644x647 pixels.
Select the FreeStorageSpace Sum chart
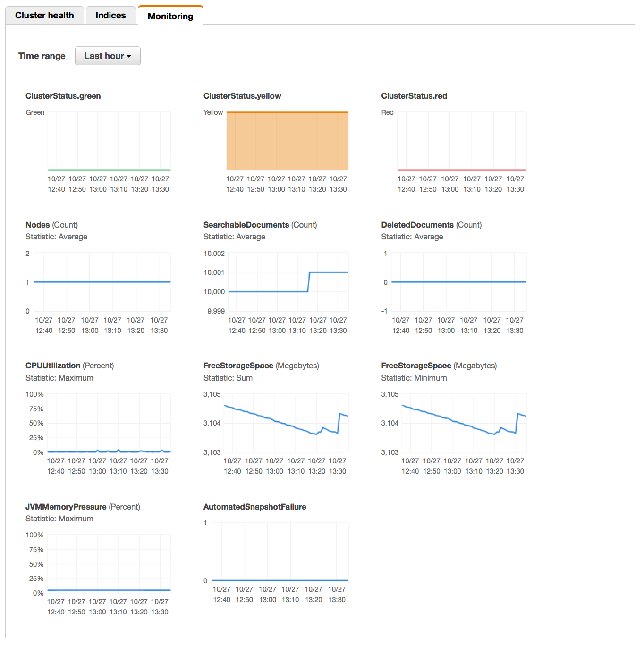(287, 423)
